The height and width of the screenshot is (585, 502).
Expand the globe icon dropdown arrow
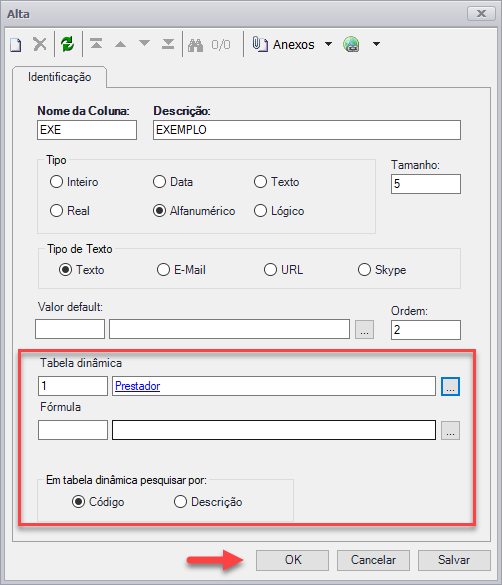point(376,44)
